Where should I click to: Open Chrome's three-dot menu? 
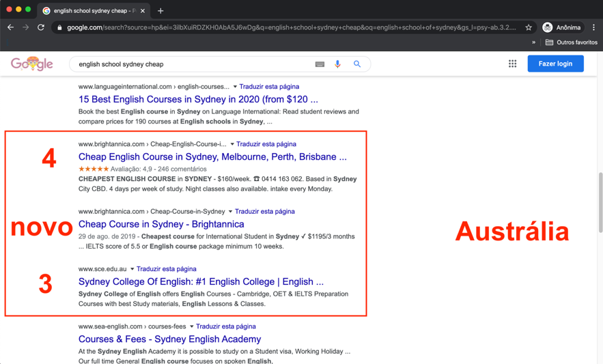point(593,27)
